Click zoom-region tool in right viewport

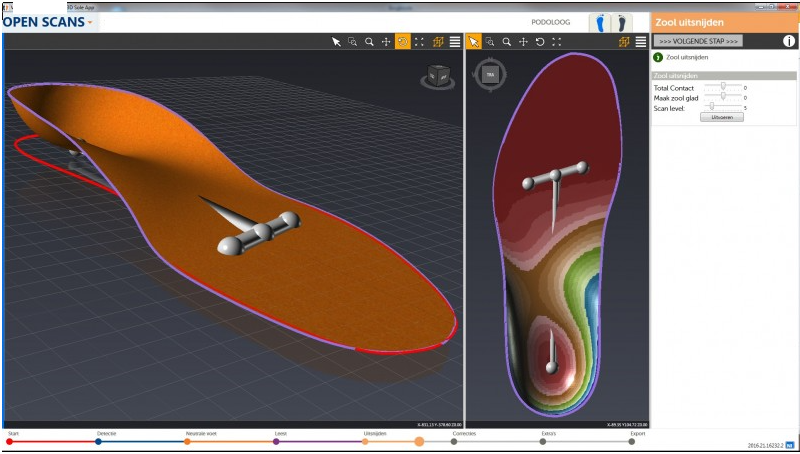click(490, 42)
